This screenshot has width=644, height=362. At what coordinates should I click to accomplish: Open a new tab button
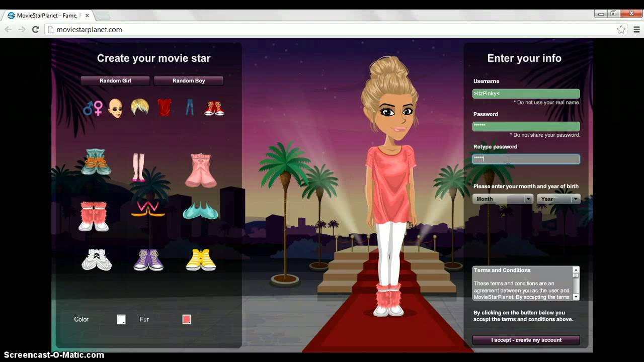click(x=102, y=16)
